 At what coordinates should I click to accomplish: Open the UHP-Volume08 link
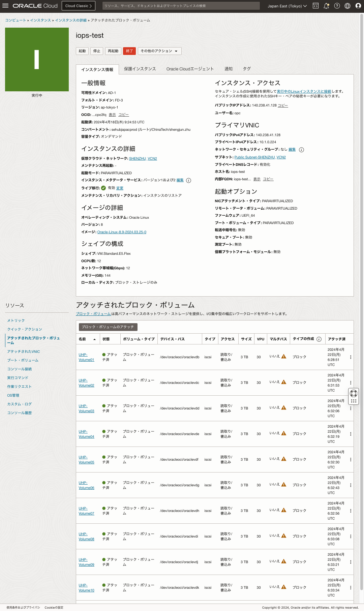(86, 537)
